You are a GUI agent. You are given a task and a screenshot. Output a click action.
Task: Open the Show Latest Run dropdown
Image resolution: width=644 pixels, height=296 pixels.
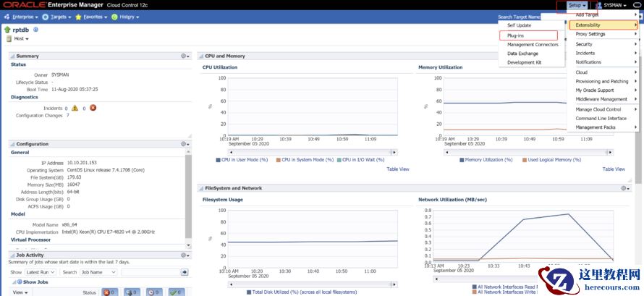[42, 272]
